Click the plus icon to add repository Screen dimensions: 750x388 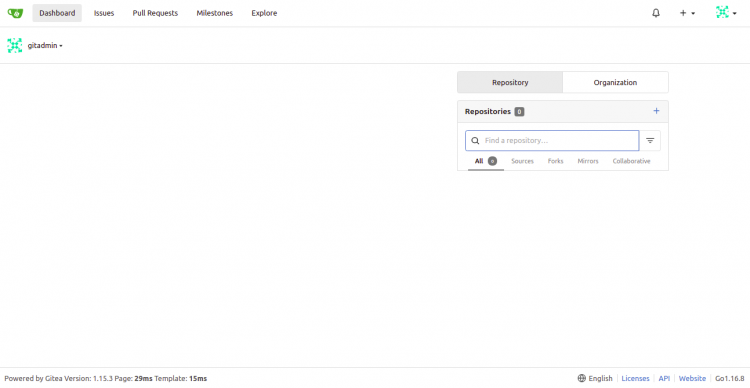tap(656, 111)
